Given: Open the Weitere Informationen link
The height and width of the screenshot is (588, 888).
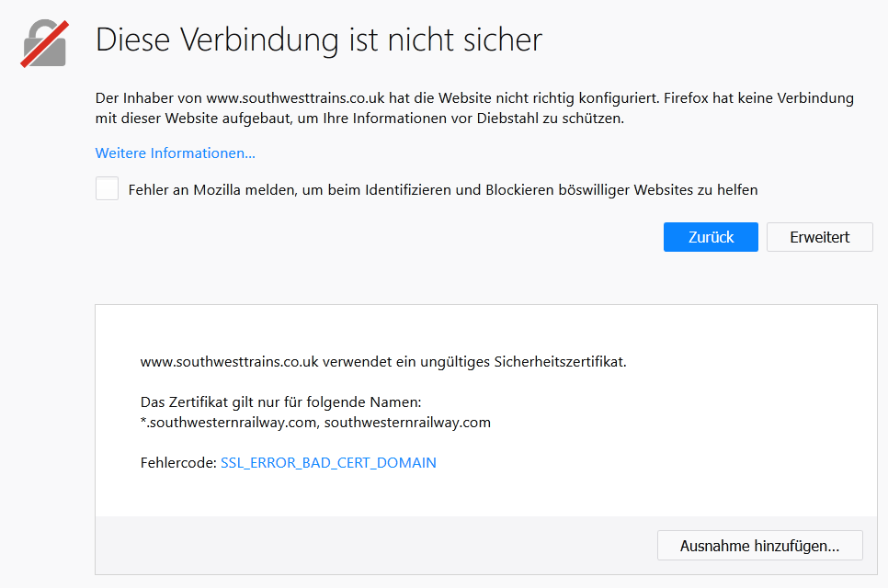Looking at the screenshot, I should click(175, 153).
